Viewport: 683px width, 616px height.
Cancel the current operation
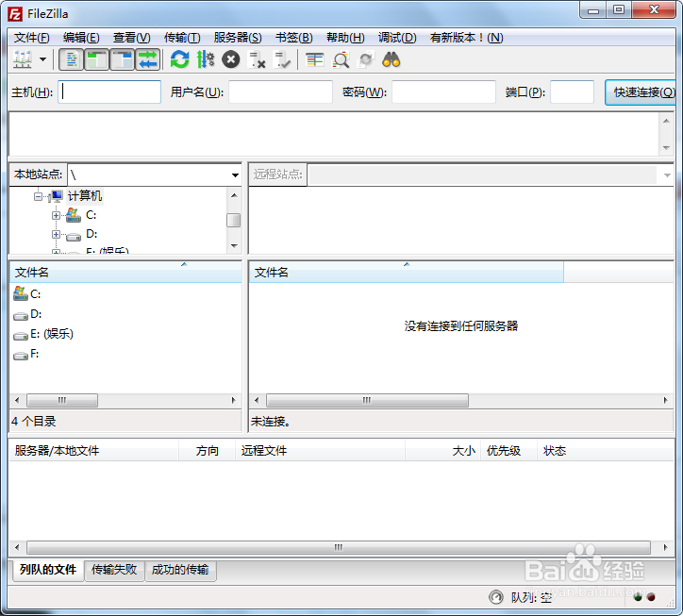pyautogui.click(x=231, y=59)
